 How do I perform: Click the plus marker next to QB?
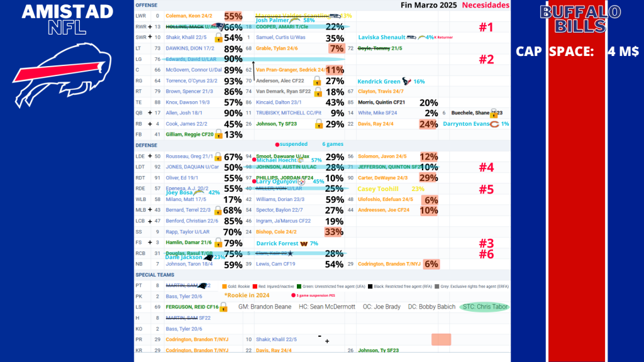tap(150, 113)
